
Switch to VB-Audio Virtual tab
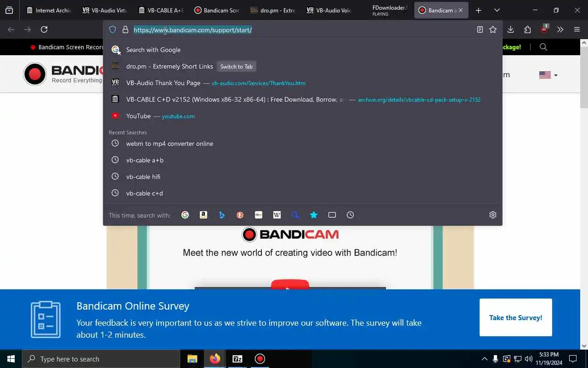[x=104, y=10]
